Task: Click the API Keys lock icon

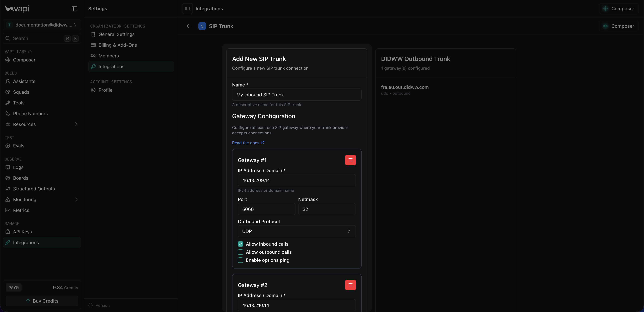Action: click(8, 232)
